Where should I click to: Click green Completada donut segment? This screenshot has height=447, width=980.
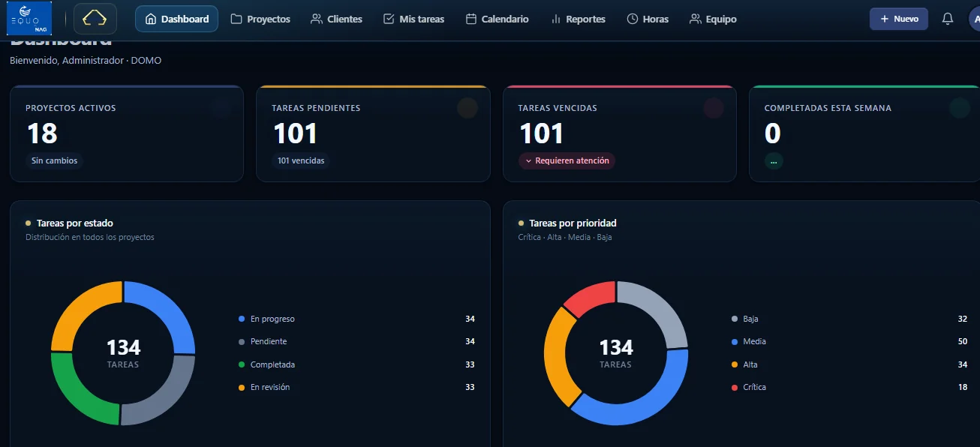pos(78,397)
